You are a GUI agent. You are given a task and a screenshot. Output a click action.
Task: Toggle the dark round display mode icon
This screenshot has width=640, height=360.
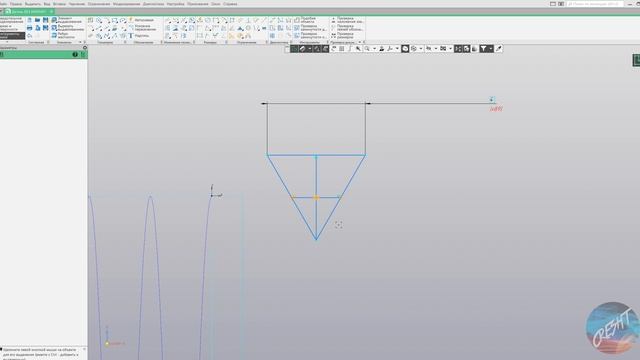click(x=405, y=49)
